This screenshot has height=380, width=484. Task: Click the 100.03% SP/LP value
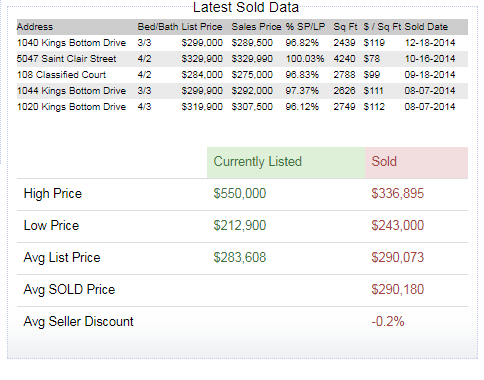(x=305, y=59)
